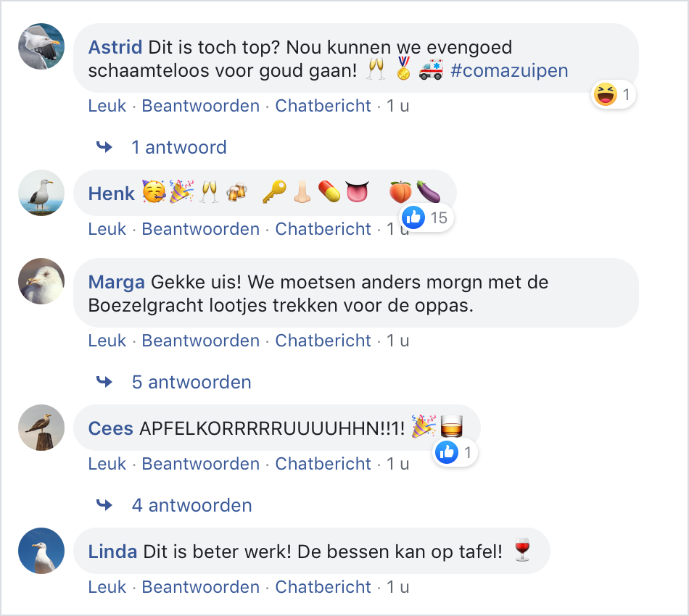Click the like reaction on Cees's comment

tap(446, 453)
